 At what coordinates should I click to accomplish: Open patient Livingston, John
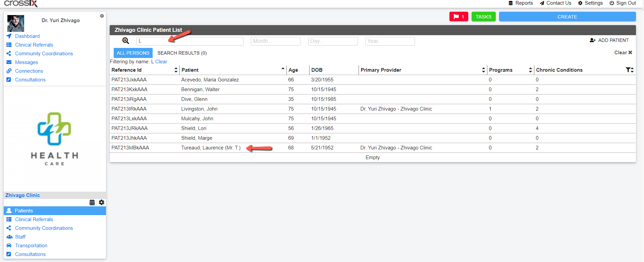point(199,109)
